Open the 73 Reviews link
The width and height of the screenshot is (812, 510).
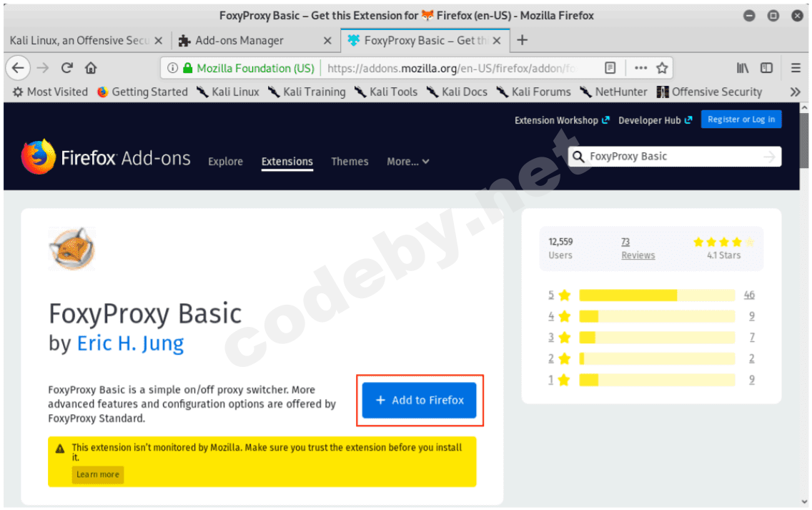pos(638,248)
